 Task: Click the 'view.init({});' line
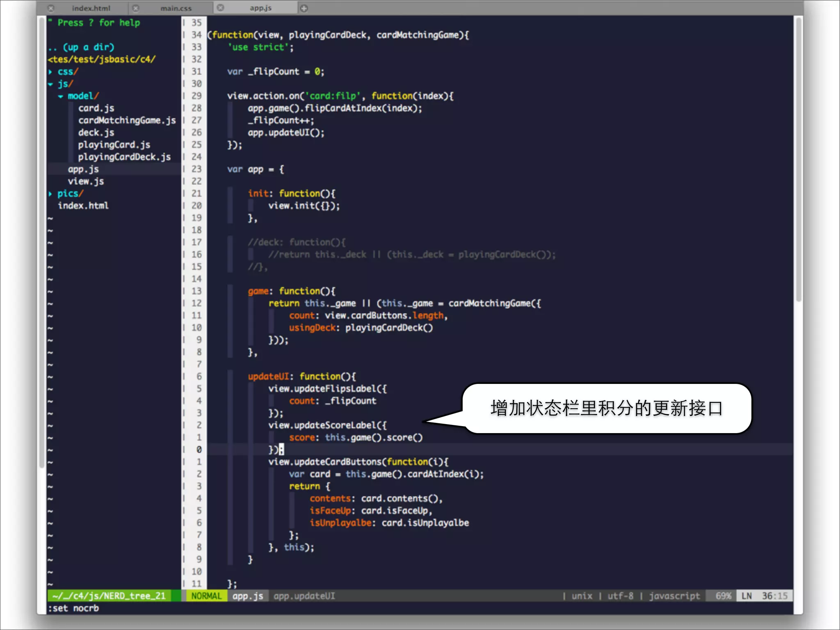click(x=304, y=205)
